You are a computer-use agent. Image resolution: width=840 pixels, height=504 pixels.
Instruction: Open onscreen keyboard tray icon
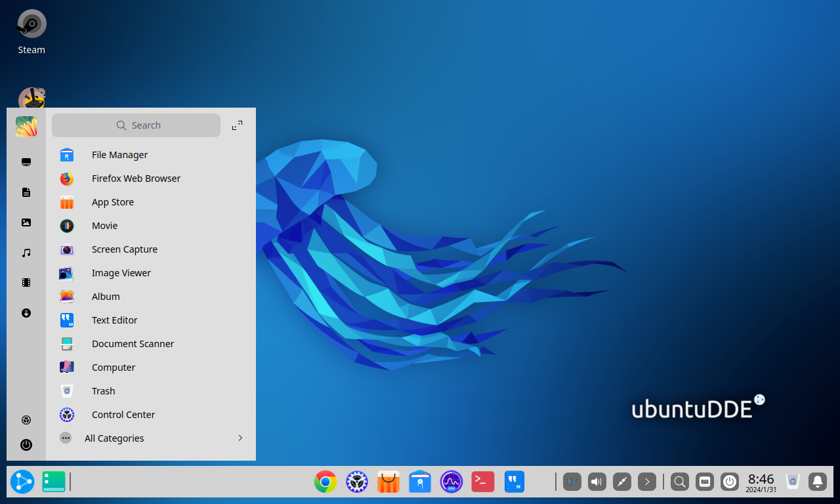click(x=705, y=482)
